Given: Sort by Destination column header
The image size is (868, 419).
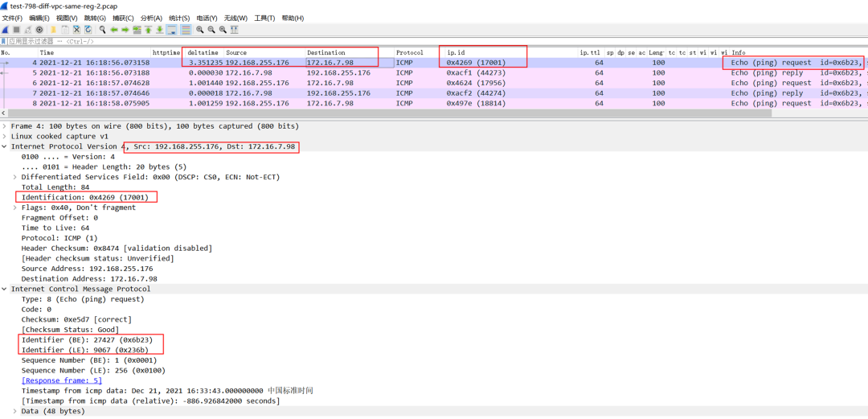Looking at the screenshot, I should click(350, 52).
